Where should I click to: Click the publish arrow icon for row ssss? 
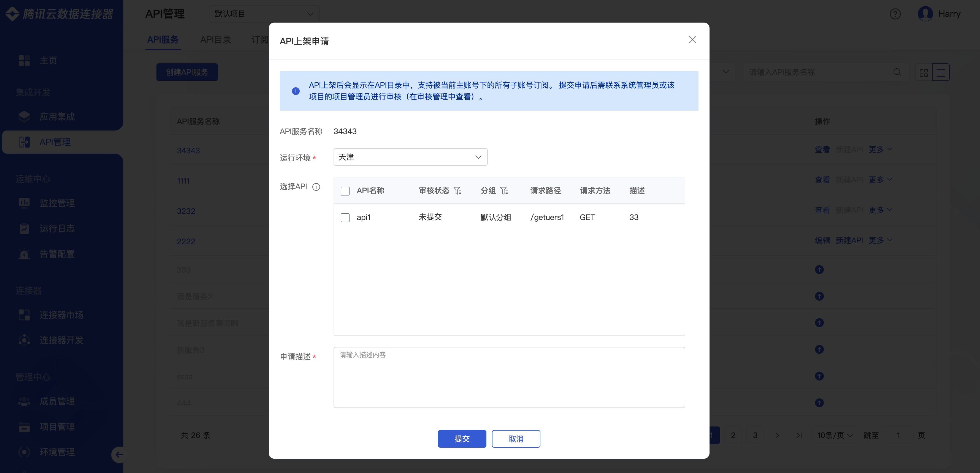point(819,376)
